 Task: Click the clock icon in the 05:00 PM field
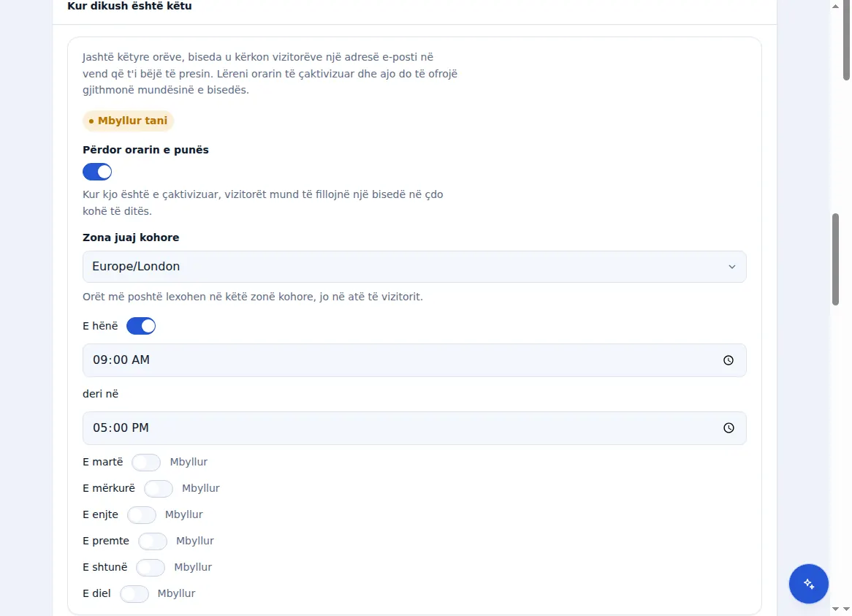[728, 428]
